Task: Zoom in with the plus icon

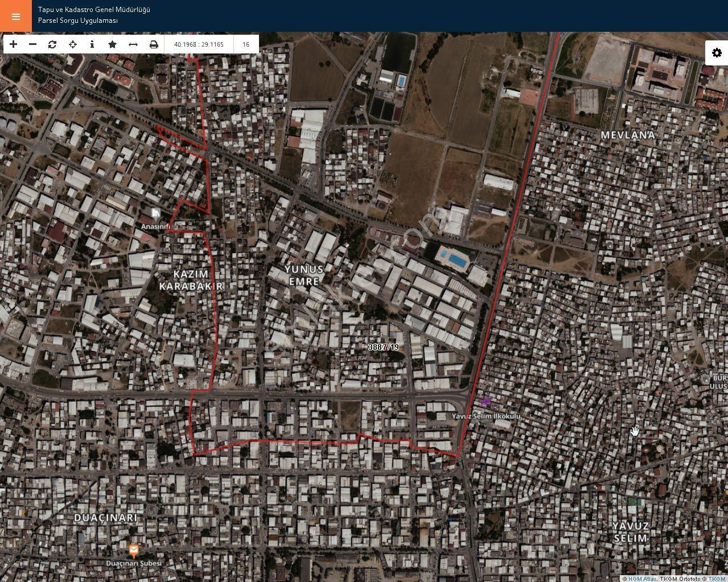Action: [14, 44]
